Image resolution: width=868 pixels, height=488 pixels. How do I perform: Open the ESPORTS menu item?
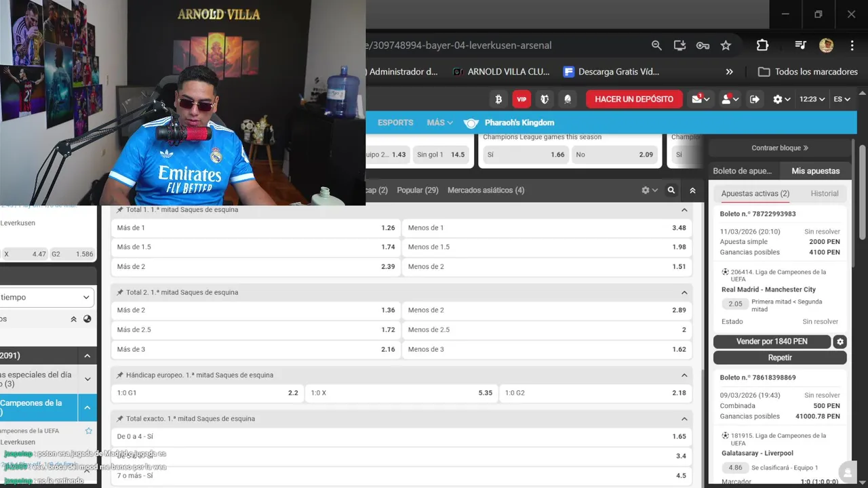coord(395,123)
